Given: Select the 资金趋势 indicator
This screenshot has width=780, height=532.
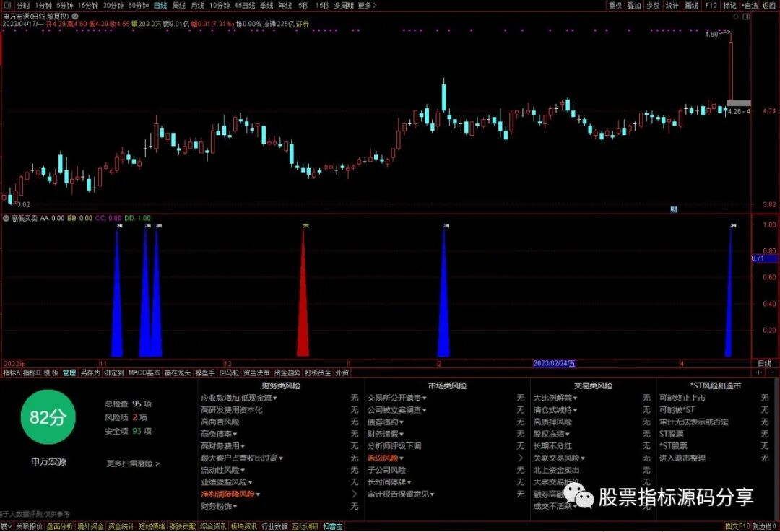Looking at the screenshot, I should [287, 372].
